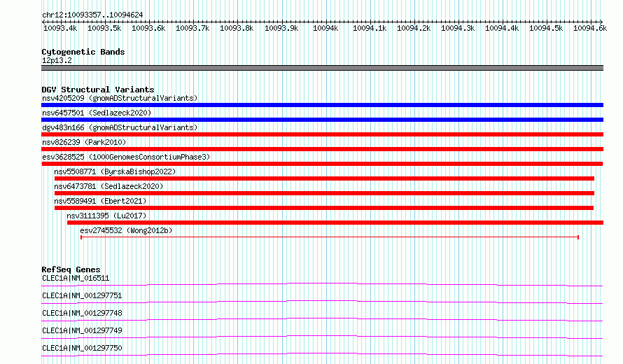Screen dimensions: 623x364
Task: Open variant label esv2745532 (Wong2012b)
Action: click(126, 230)
